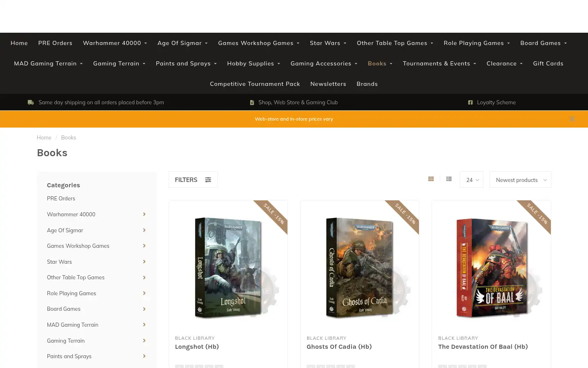The width and height of the screenshot is (588, 368).
Task: Expand Warhammer 40000 sidebar category chevron
Action: (x=144, y=214)
